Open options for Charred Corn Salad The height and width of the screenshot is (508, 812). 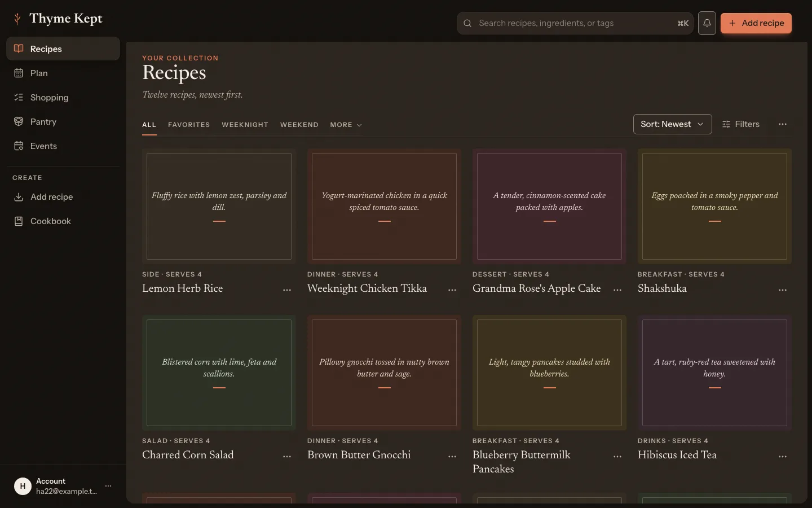click(287, 456)
